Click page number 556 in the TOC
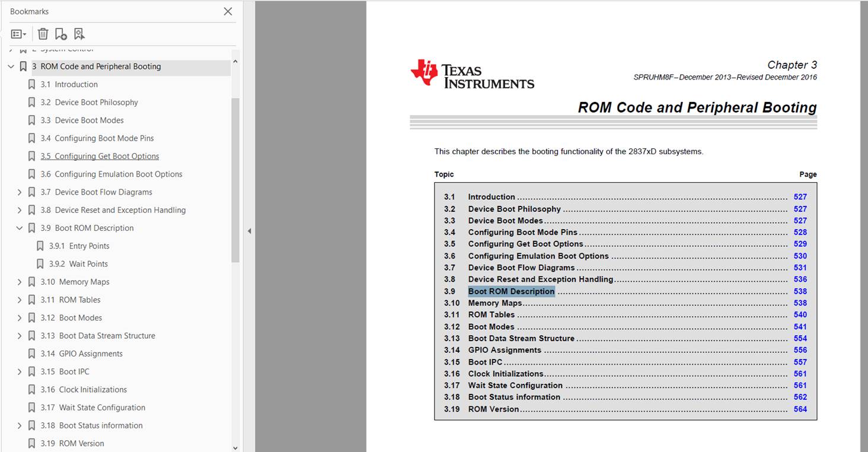868x452 pixels. [x=800, y=350]
